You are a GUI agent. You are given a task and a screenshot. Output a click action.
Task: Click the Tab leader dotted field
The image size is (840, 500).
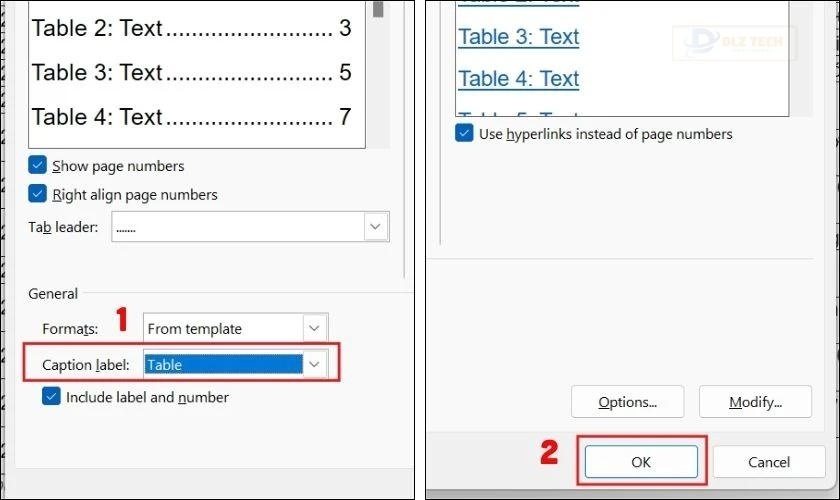pyautogui.click(x=238, y=227)
